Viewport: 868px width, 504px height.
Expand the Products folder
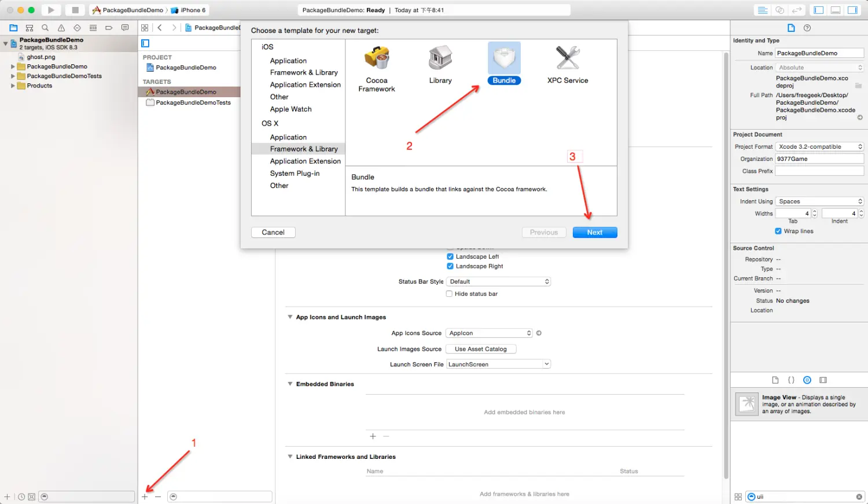tap(13, 86)
